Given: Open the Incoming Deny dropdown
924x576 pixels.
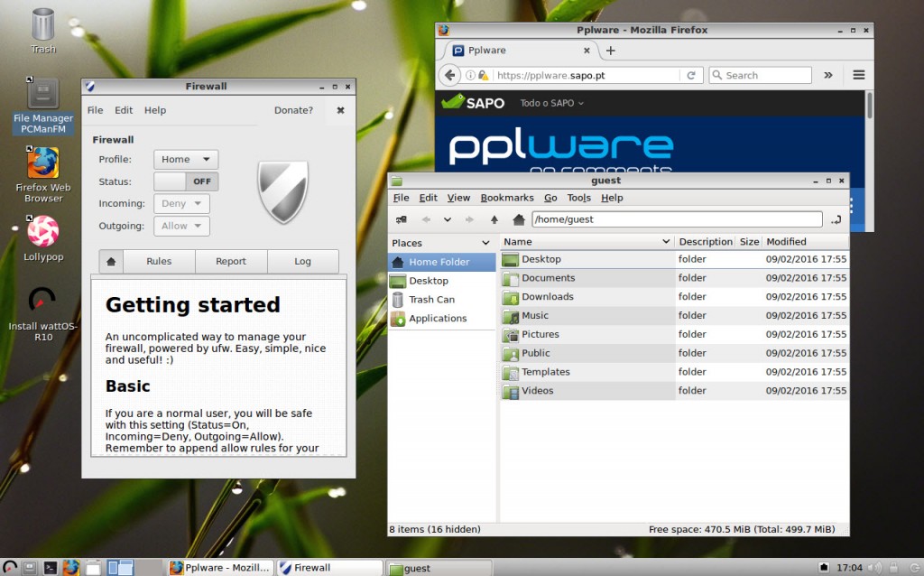Looking at the screenshot, I should [181, 203].
